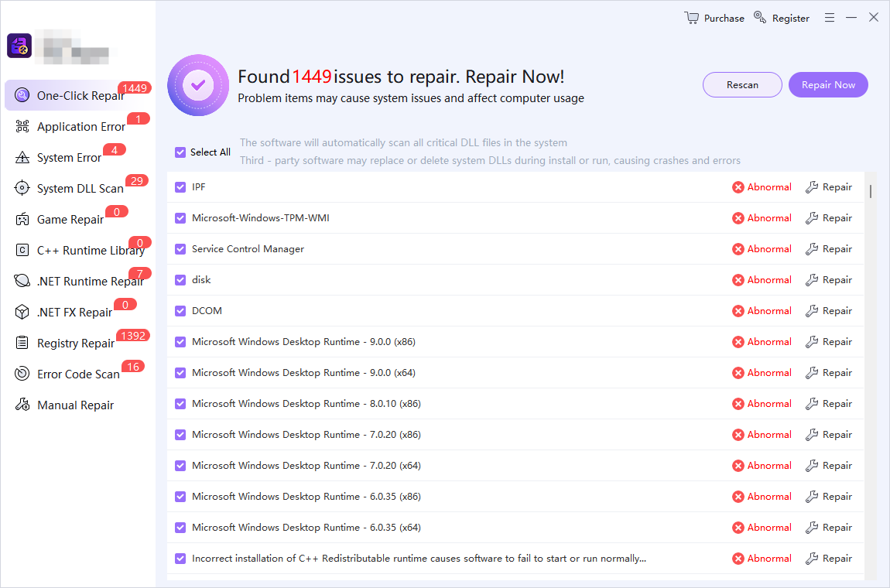Open the hamburger menu icon
This screenshot has width=890, height=588.
click(x=829, y=18)
